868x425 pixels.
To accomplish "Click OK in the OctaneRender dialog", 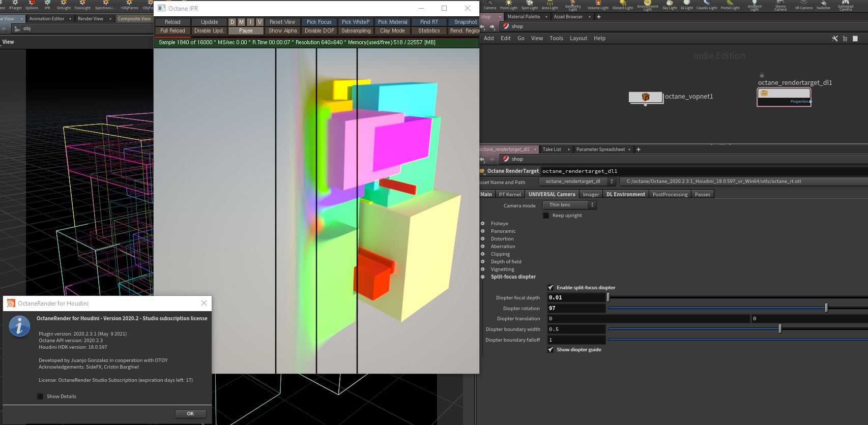I will [190, 414].
